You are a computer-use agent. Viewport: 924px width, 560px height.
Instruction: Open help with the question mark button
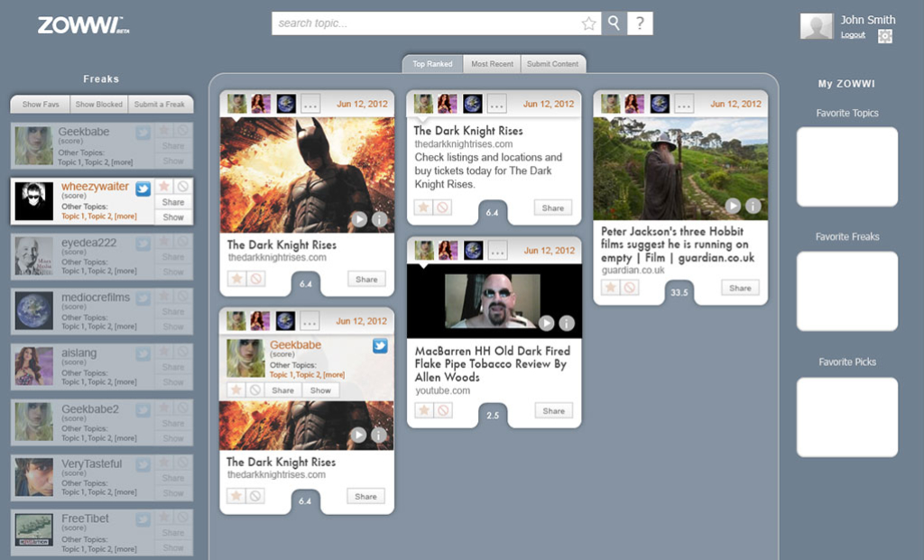(640, 23)
